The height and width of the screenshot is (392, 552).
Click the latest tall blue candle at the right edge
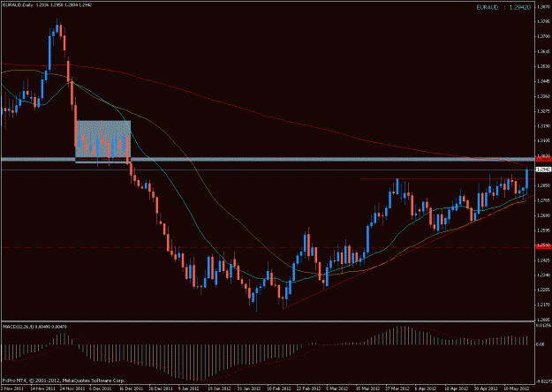[x=526, y=178]
